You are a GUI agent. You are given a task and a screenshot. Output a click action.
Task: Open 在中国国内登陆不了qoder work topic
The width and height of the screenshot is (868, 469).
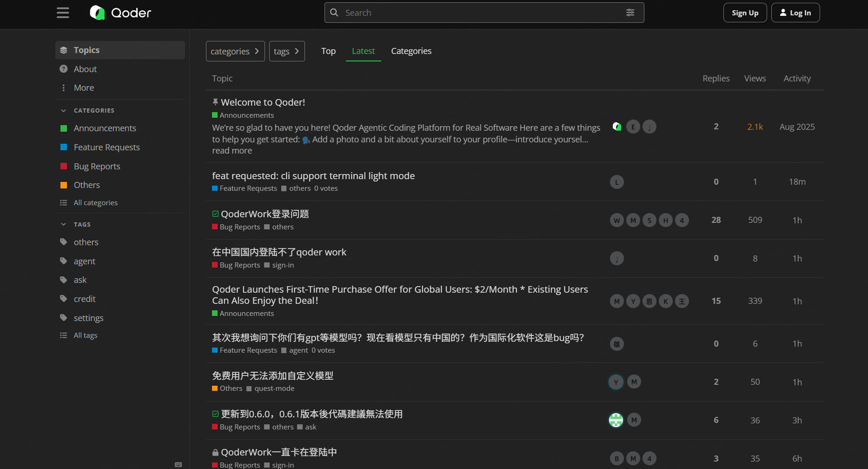tap(279, 252)
